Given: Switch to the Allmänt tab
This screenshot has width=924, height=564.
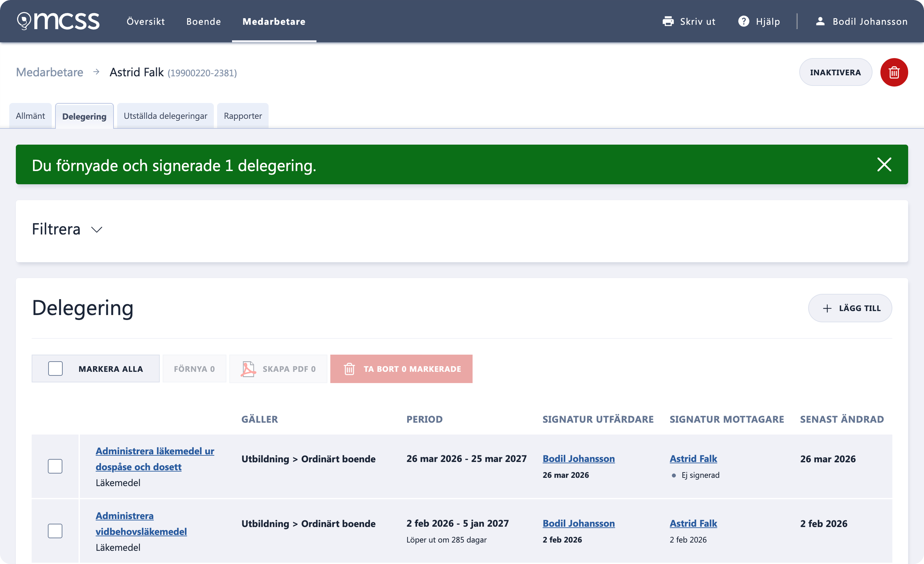Looking at the screenshot, I should [30, 116].
